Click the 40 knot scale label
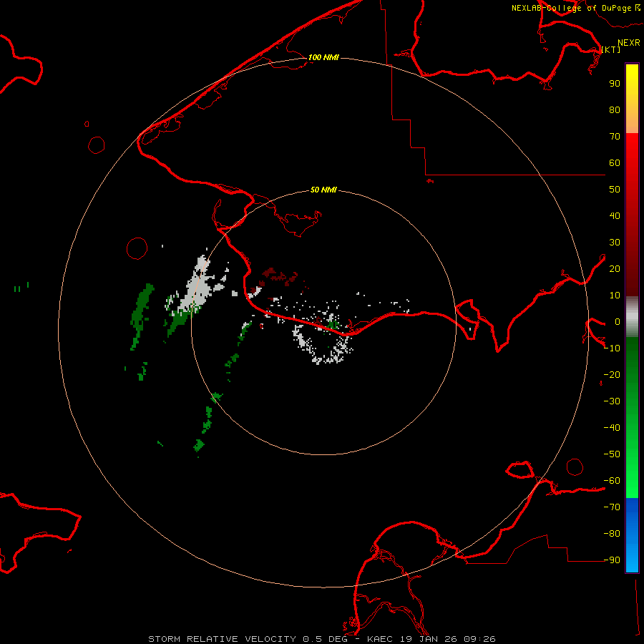The height and width of the screenshot is (644, 644). pyautogui.click(x=615, y=216)
